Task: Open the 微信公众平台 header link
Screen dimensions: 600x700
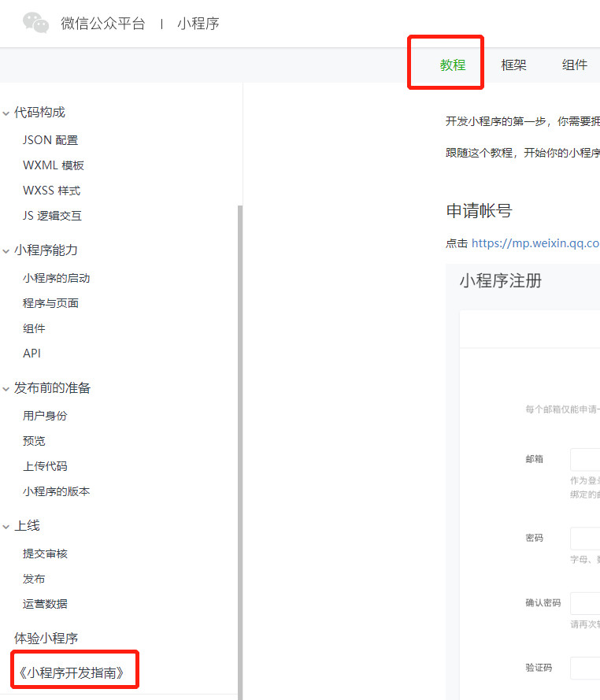Action: pos(103,23)
